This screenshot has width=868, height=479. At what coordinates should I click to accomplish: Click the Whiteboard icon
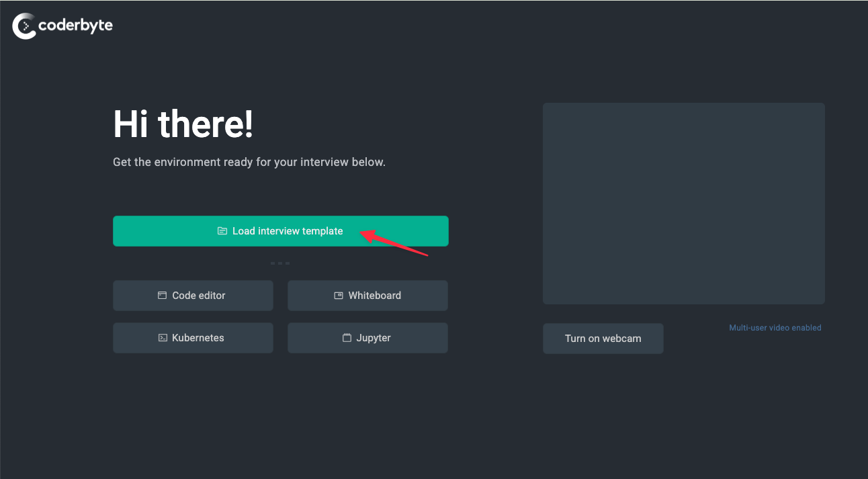click(x=339, y=296)
